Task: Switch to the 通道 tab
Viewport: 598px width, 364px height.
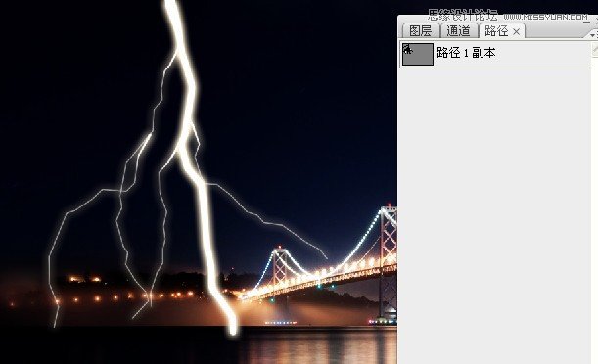Action: [458, 31]
